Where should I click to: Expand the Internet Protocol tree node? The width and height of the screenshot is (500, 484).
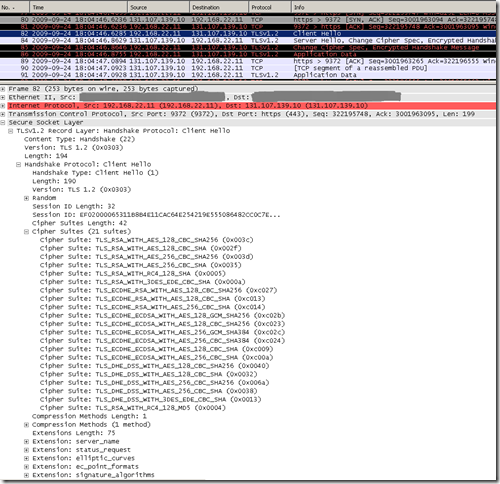click(3, 106)
